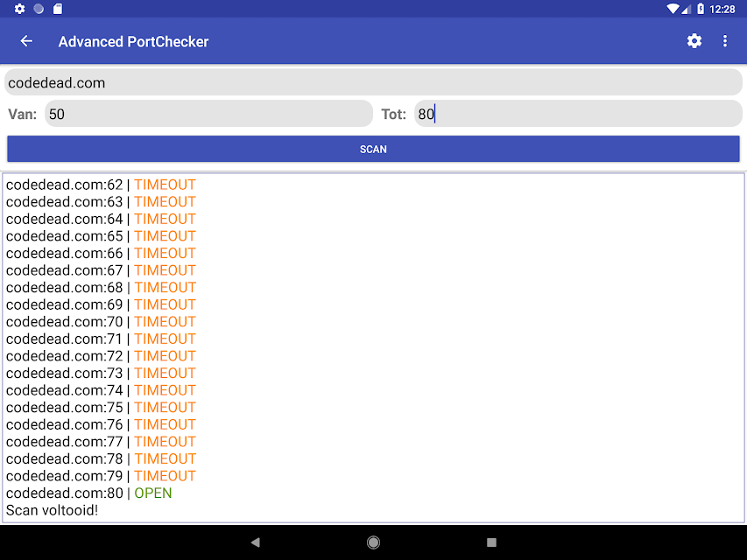Tap the Advanced PortChecker title
The height and width of the screenshot is (560, 747).
[133, 41]
